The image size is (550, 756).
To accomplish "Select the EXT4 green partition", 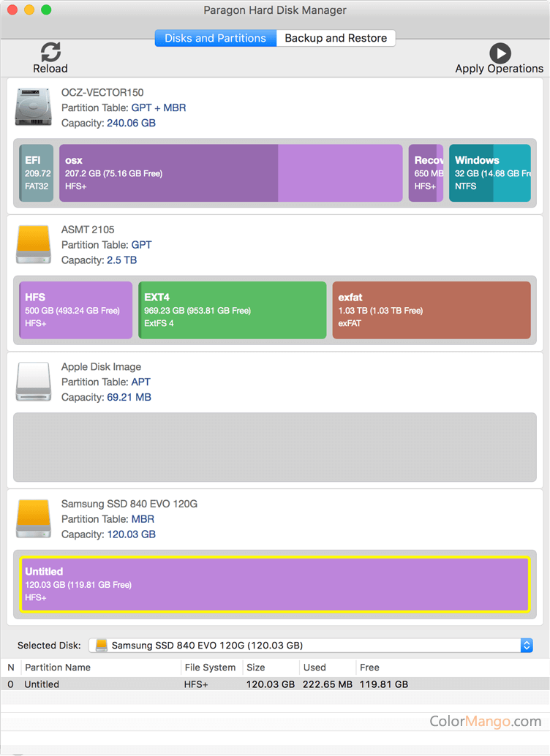I will 232,310.
